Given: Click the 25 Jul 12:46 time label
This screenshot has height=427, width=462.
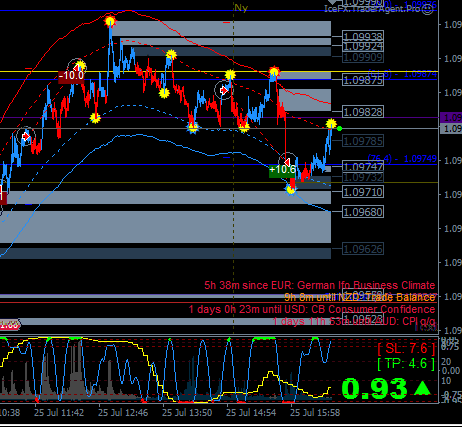Looking at the screenshot, I should pyautogui.click(x=123, y=413).
